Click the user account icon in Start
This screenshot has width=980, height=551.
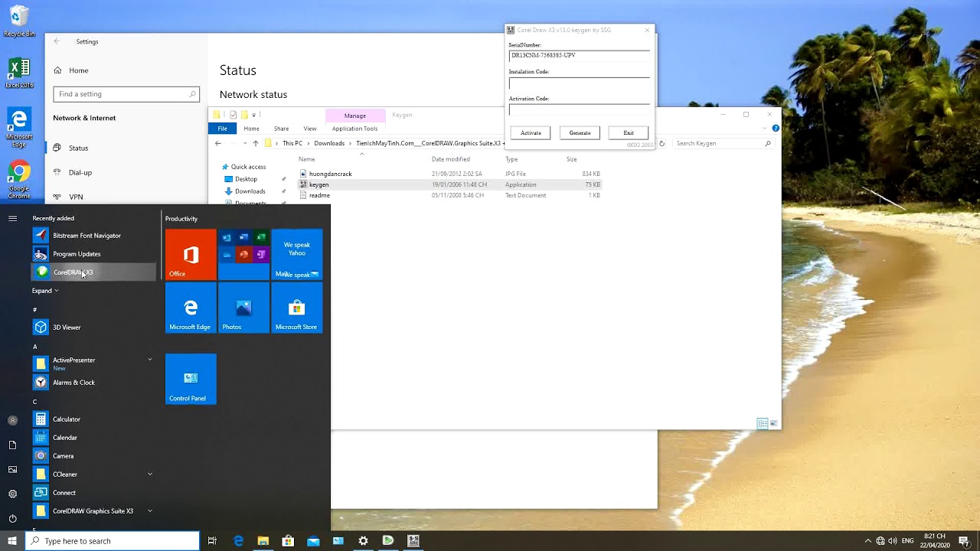(12, 420)
